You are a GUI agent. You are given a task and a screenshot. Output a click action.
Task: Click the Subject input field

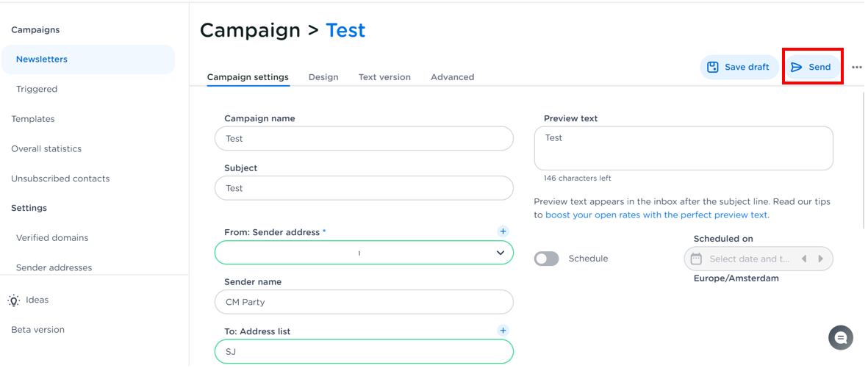coord(364,188)
